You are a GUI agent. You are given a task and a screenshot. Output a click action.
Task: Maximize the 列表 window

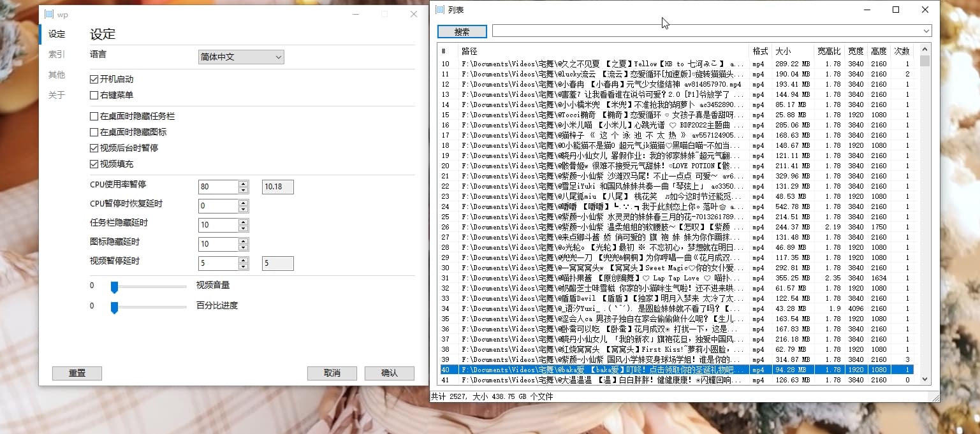point(895,10)
